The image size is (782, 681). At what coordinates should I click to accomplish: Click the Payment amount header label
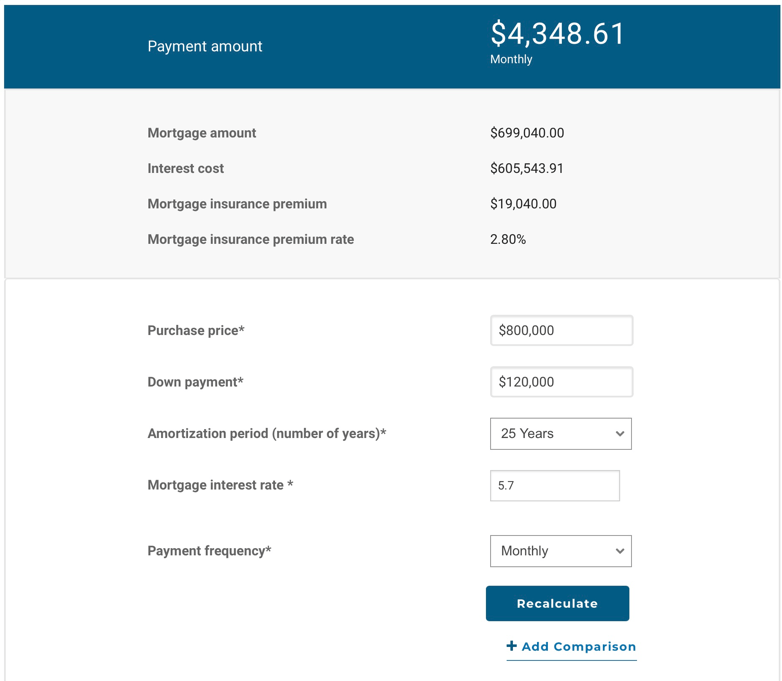coord(205,47)
